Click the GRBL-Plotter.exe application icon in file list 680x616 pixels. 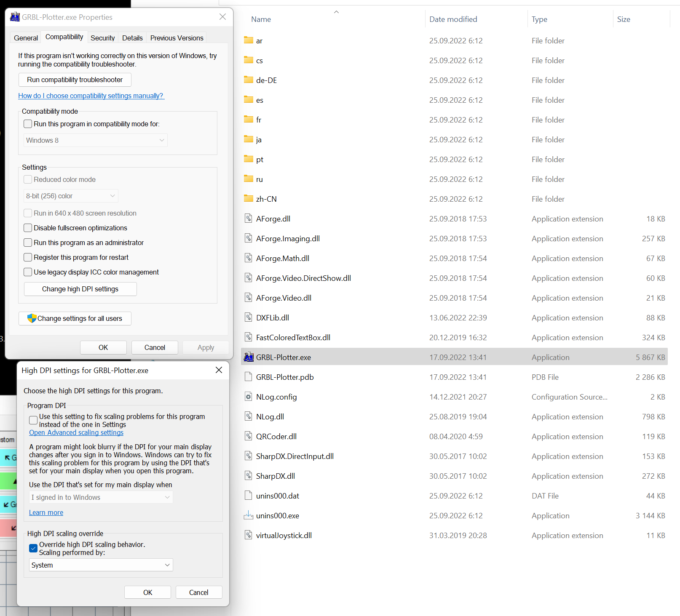click(x=249, y=357)
